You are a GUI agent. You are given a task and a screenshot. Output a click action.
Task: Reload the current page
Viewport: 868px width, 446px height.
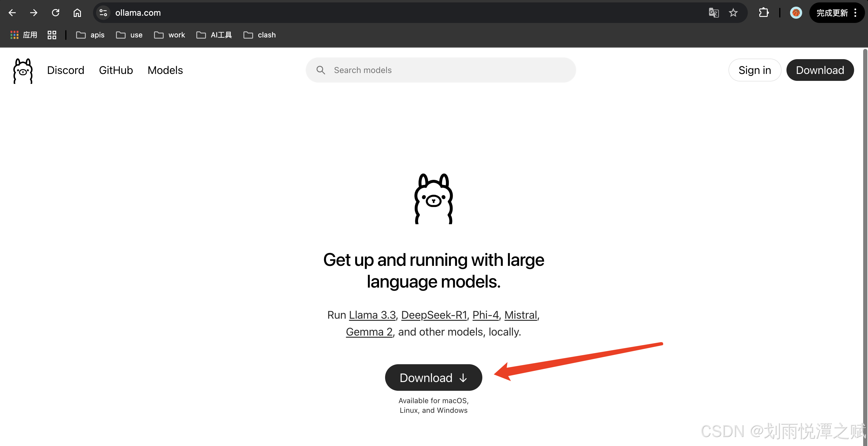[56, 13]
